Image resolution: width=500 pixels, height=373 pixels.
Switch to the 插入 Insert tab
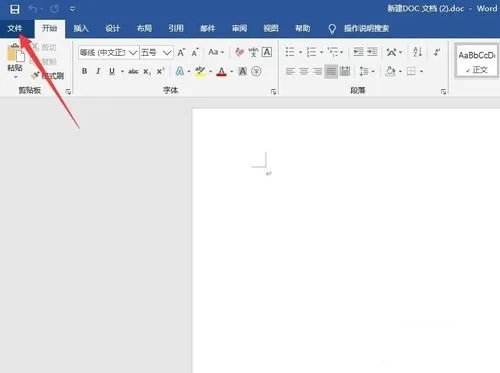(x=81, y=29)
